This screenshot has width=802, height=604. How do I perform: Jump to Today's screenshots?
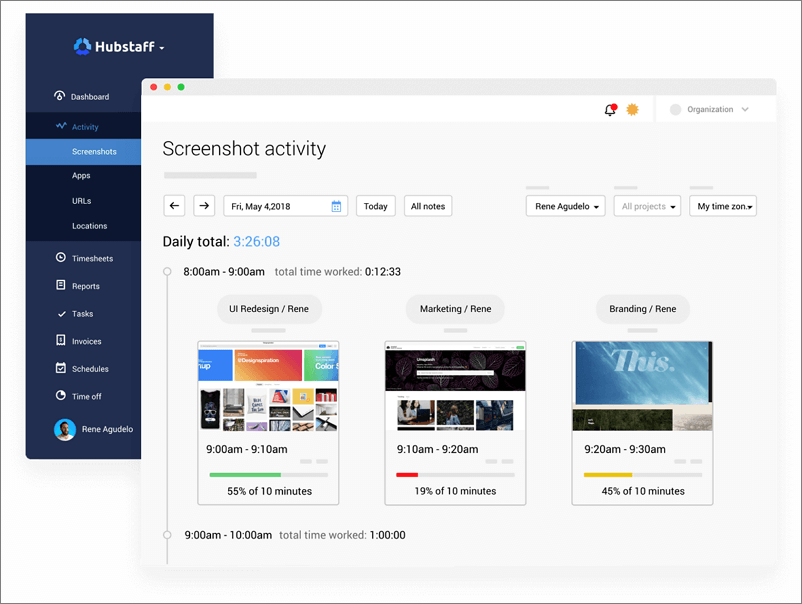coord(375,206)
